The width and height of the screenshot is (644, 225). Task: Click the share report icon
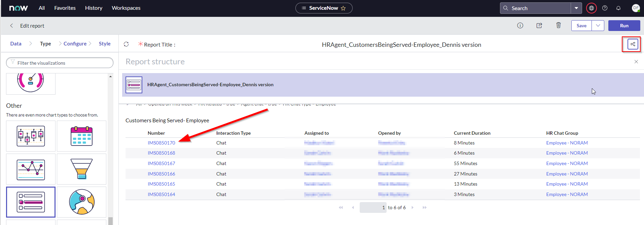[539, 26]
